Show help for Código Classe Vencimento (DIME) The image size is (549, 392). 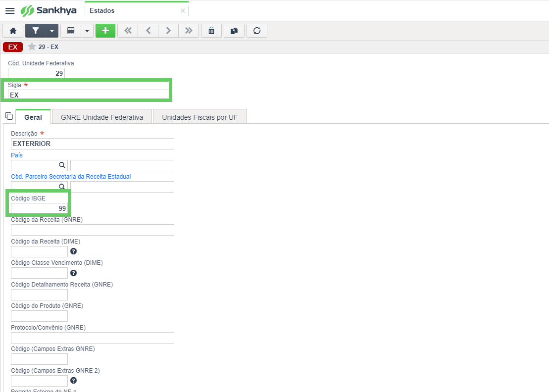click(74, 273)
